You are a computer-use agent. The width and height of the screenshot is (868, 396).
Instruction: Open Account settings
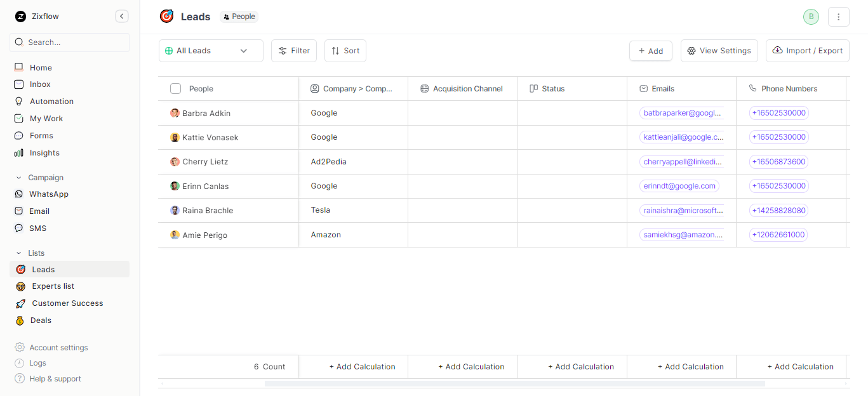(58, 348)
